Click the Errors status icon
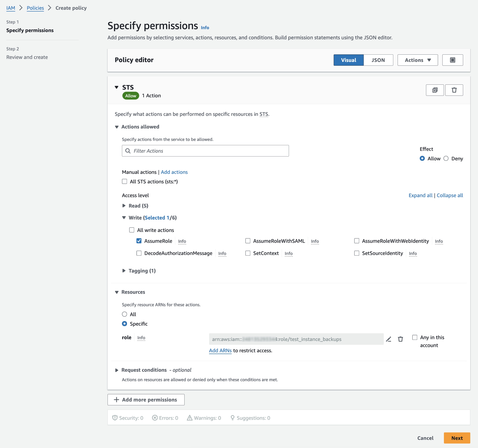Image resolution: width=478 pixels, height=448 pixels. click(x=155, y=418)
